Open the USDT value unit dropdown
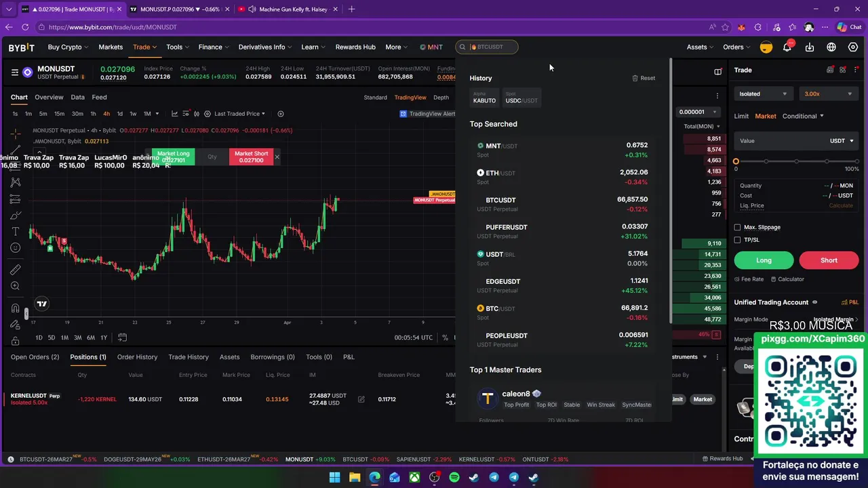 [x=842, y=141]
